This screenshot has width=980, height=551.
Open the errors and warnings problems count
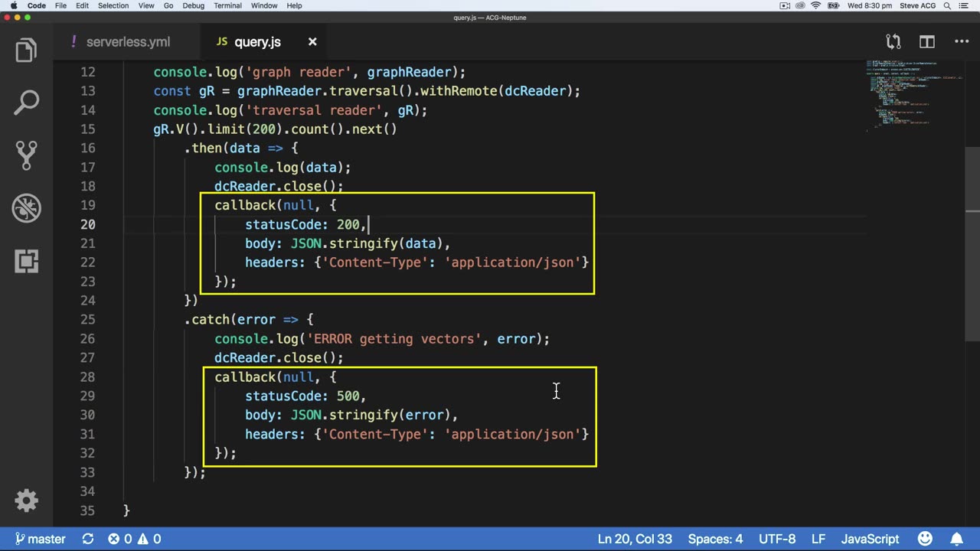click(134, 539)
